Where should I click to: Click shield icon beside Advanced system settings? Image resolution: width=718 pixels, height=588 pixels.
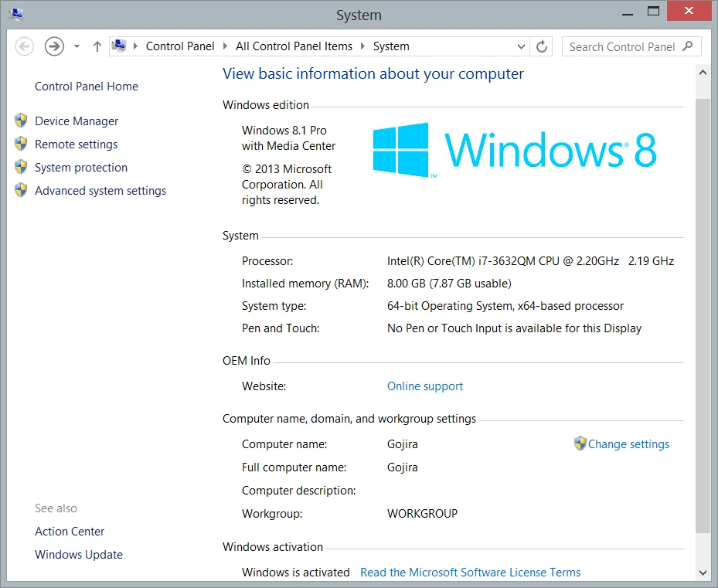[21, 189]
